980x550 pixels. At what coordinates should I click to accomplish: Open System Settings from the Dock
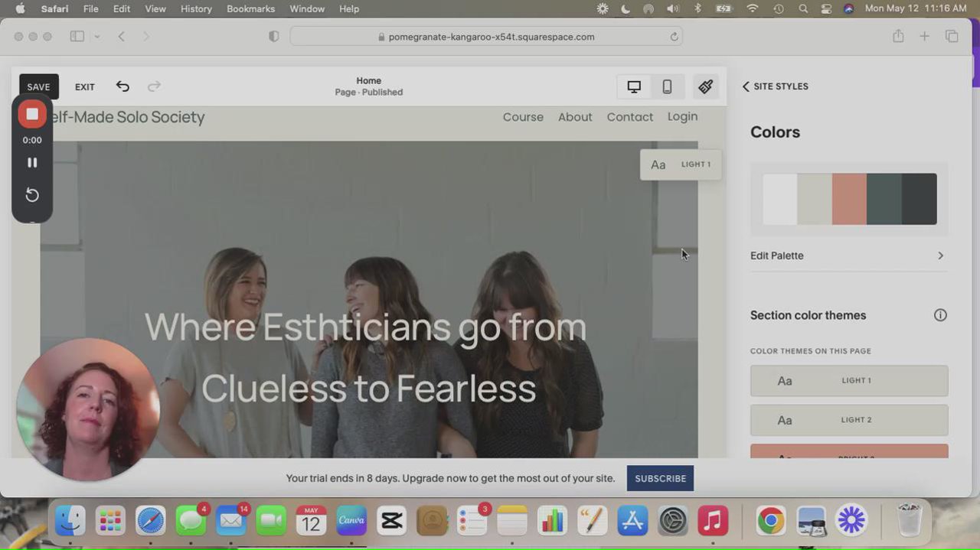pos(673,522)
